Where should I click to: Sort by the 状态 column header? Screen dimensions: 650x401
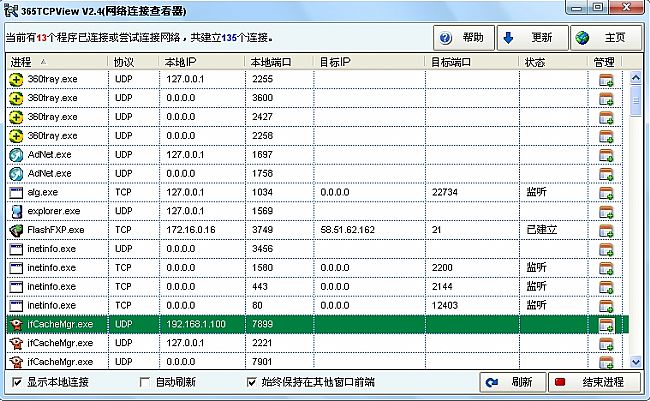pos(553,62)
